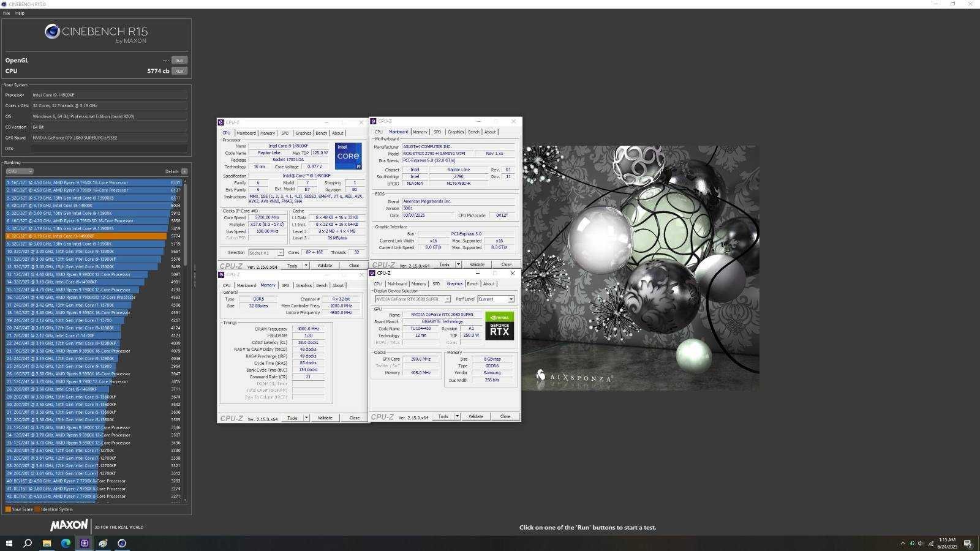
Task: Click the CPU-Z title icon of CPU tab window
Action: 221,122
